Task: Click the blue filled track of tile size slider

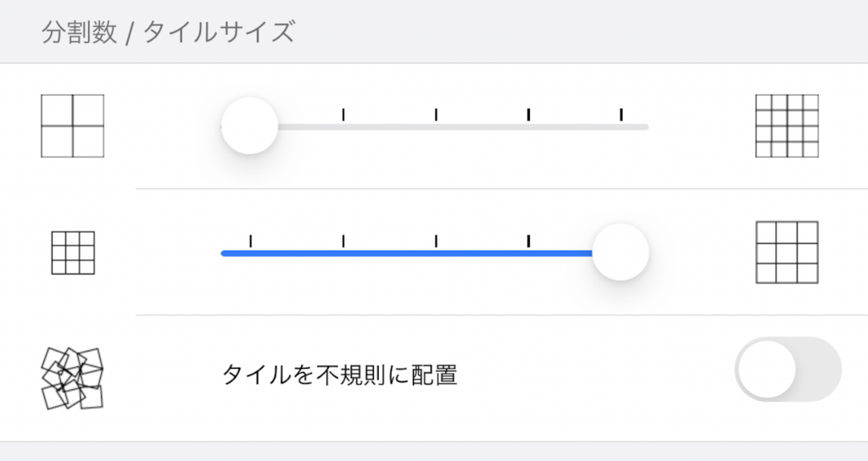Action: [407, 253]
